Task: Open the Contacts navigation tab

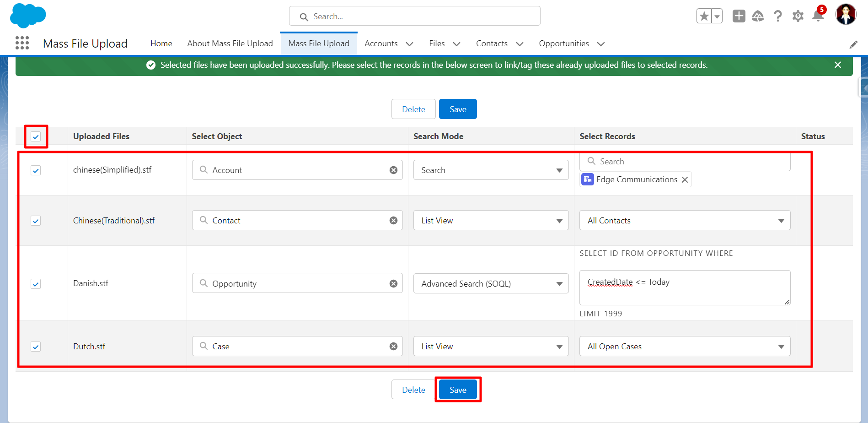Action: tap(492, 43)
